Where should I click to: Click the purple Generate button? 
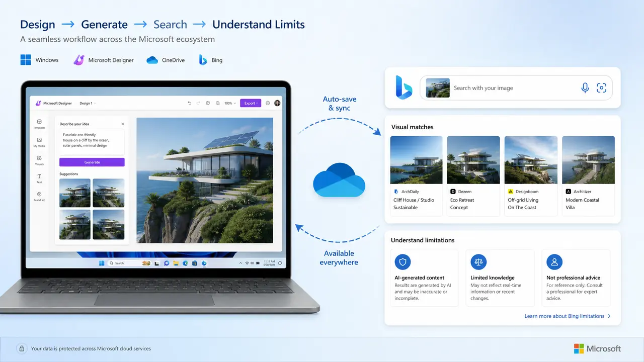click(x=92, y=162)
